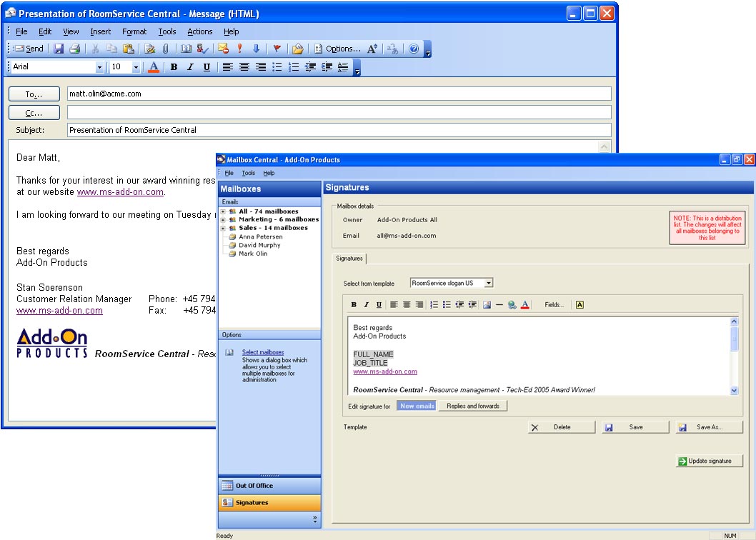756x540 pixels.
Task: Click the Help question mark icon in the message toolbar
Action: click(414, 49)
